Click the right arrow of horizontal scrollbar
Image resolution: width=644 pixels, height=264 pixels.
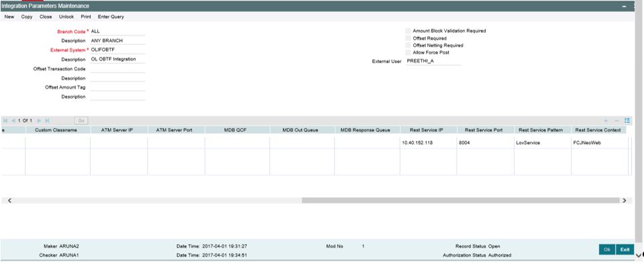pyautogui.click(x=625, y=201)
